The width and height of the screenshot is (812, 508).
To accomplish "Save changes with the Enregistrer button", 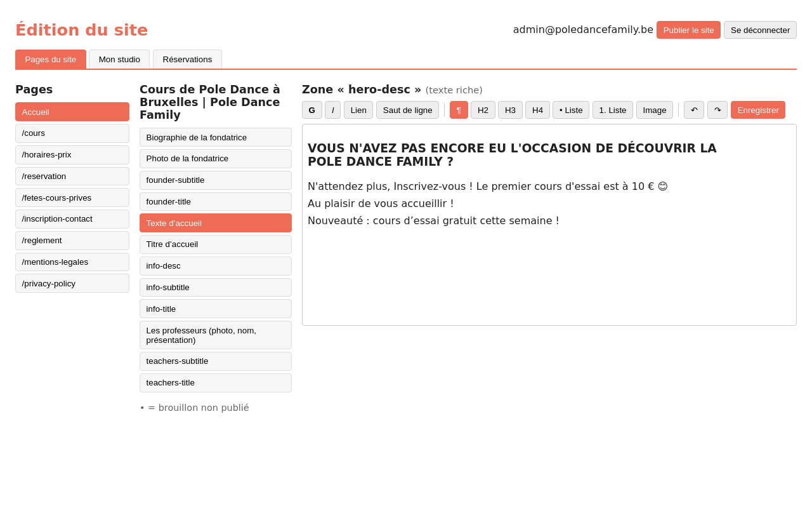I will (758, 110).
